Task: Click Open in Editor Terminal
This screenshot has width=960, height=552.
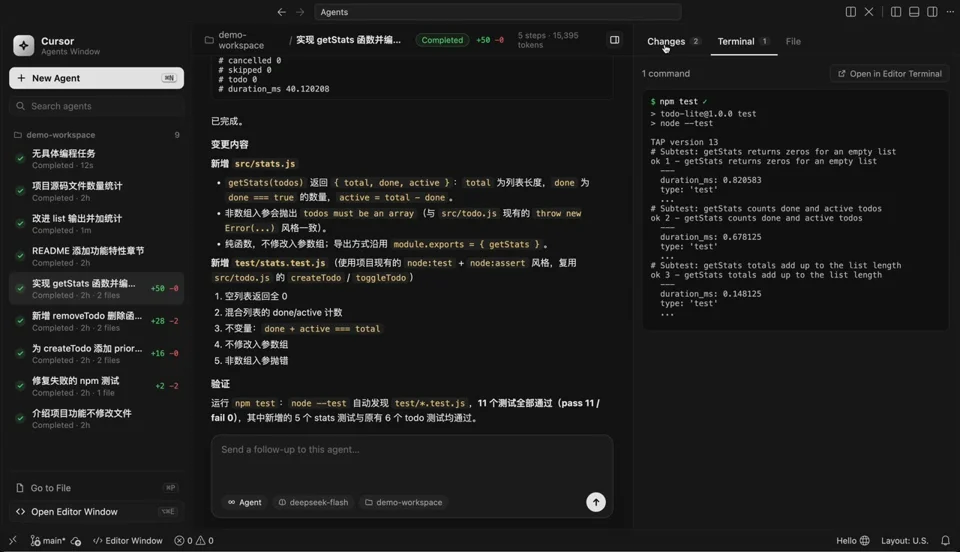Action: pos(889,73)
